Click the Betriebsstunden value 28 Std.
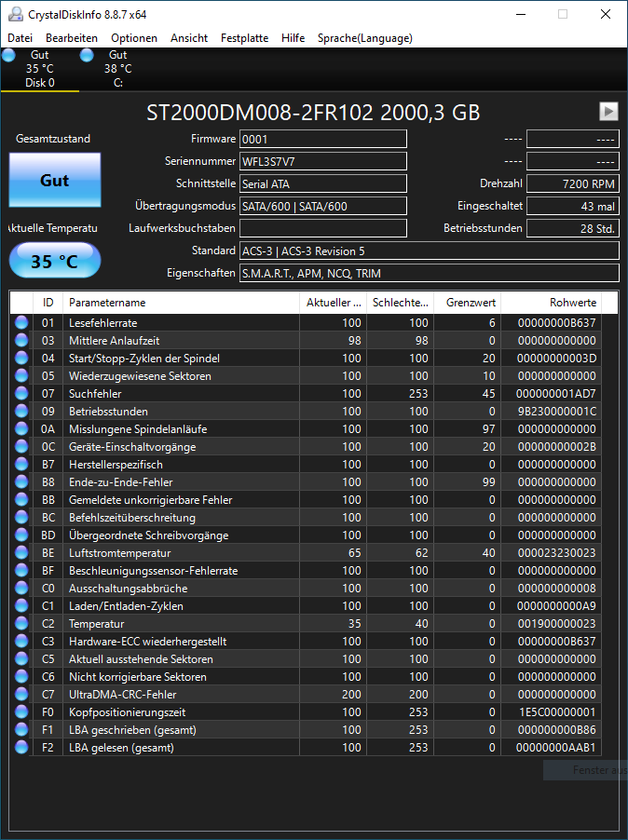Image resolution: width=628 pixels, height=840 pixels. [573, 228]
